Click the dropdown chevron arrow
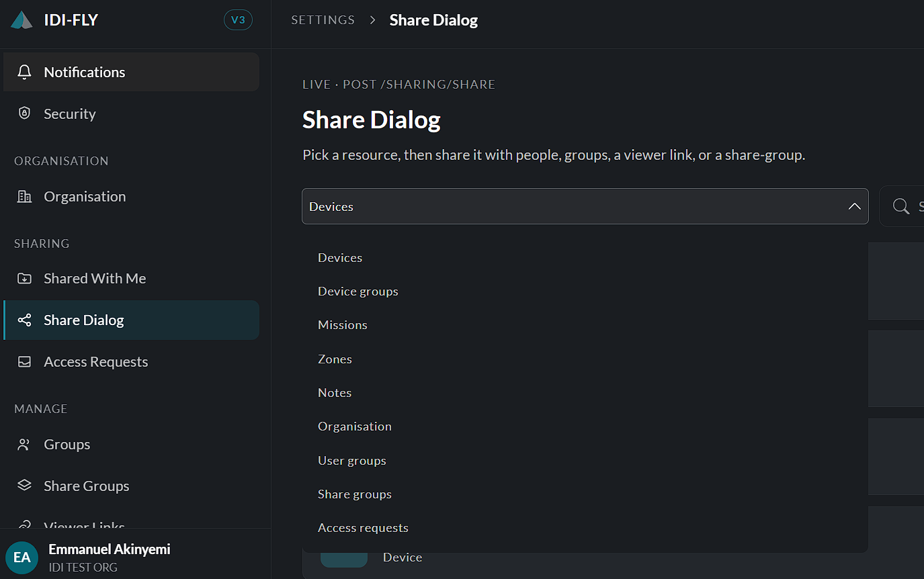Screen dimensions: 924x579 [854, 206]
